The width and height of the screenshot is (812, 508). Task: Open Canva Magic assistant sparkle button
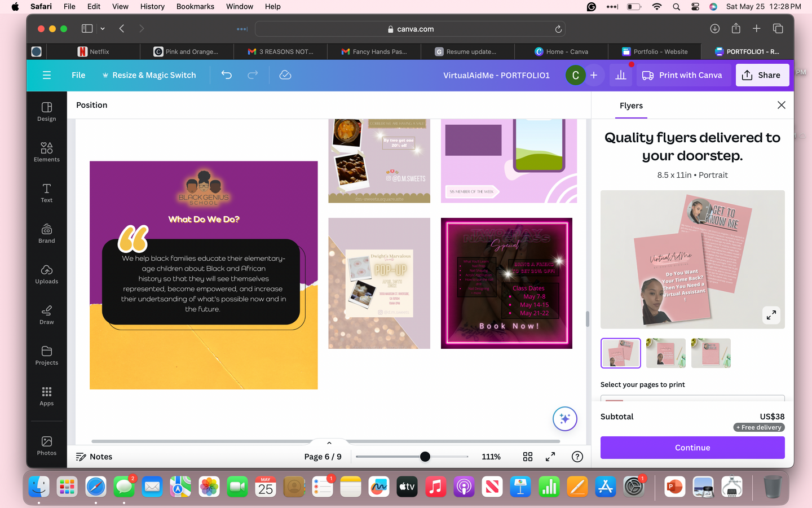[x=564, y=419]
